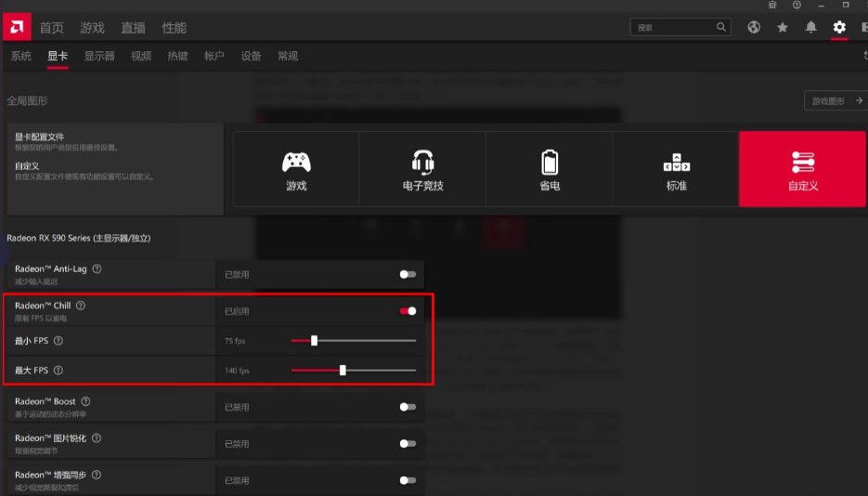
Task: Open favorites star icon
Action: [783, 27]
